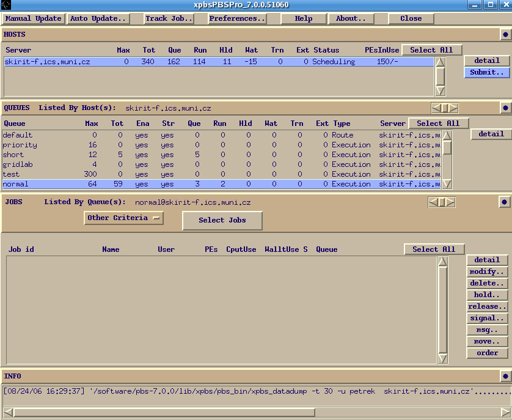Click the up arrow of the HOSTS list scrollbar
512x420 pixels.
tap(440, 62)
